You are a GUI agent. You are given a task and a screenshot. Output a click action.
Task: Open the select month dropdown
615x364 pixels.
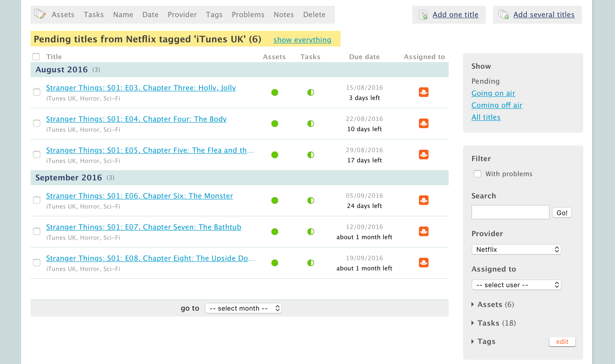(243, 308)
